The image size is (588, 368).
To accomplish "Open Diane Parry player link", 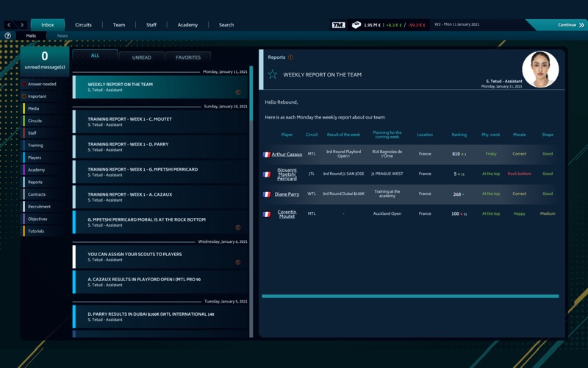I will [287, 194].
